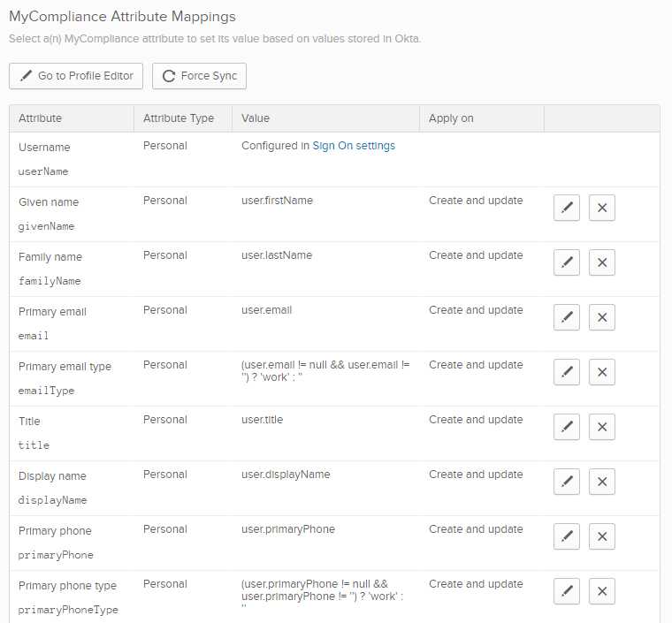Click the givenName variable name
Viewport: 672px width, 623px height.
click(x=46, y=226)
